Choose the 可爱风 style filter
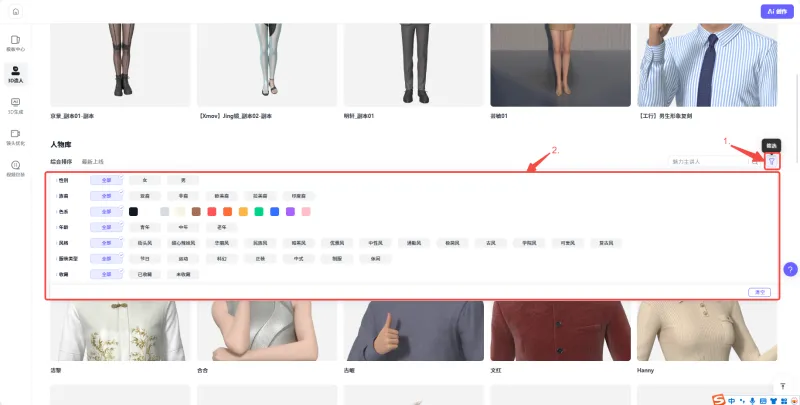The width and height of the screenshot is (800, 405). tap(568, 243)
